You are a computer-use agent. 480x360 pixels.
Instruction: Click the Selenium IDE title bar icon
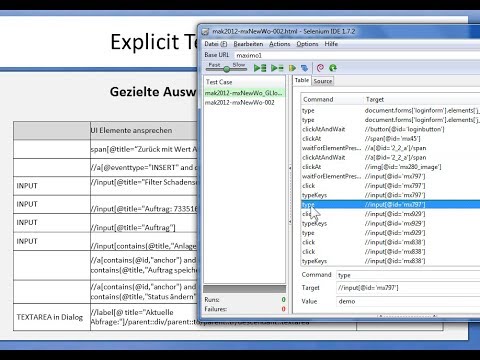205,32
